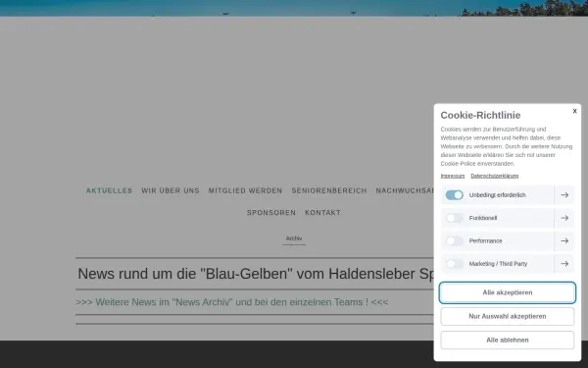
Task: Select Mitglied werden in navigation
Action: [245, 190]
